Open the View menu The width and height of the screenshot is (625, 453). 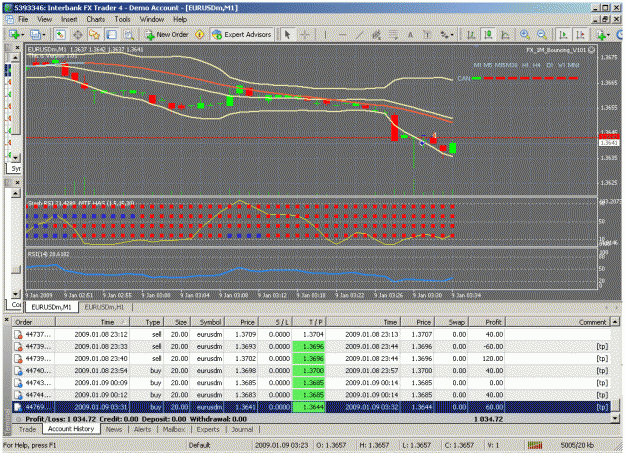pyautogui.click(x=45, y=19)
